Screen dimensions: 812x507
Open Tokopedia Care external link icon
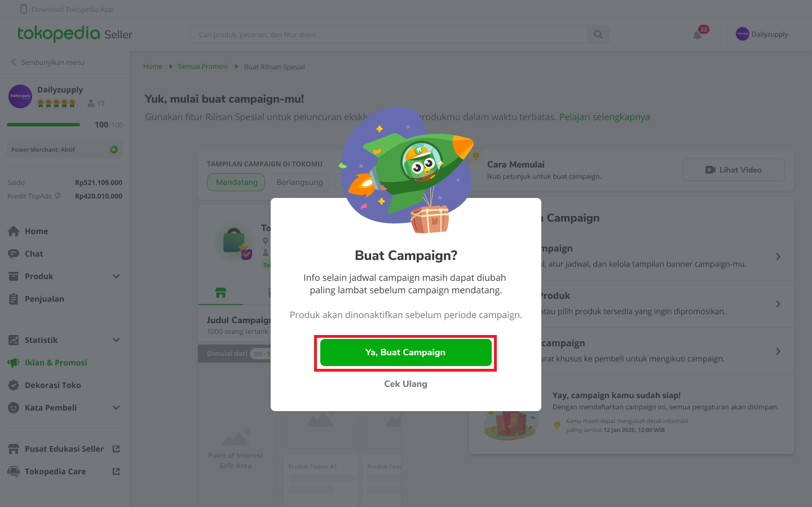[116, 471]
